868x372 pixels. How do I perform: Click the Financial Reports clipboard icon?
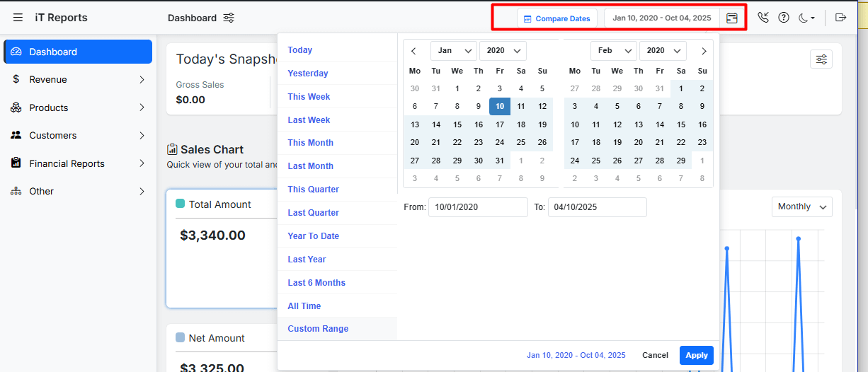pyautogui.click(x=16, y=163)
